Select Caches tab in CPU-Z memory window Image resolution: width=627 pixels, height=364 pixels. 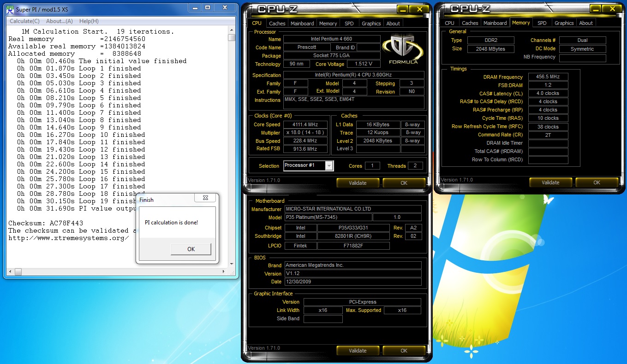[x=470, y=23]
